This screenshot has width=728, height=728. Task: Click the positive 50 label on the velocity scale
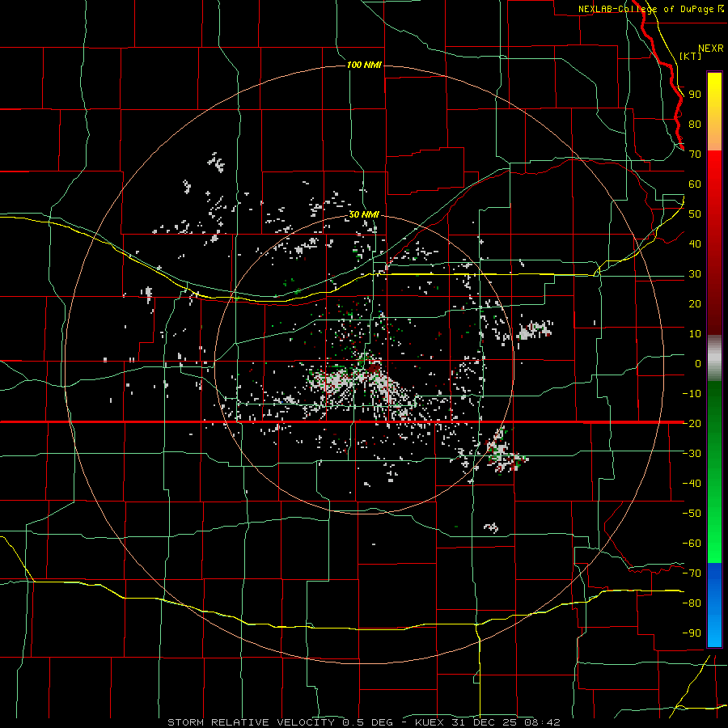[695, 214]
